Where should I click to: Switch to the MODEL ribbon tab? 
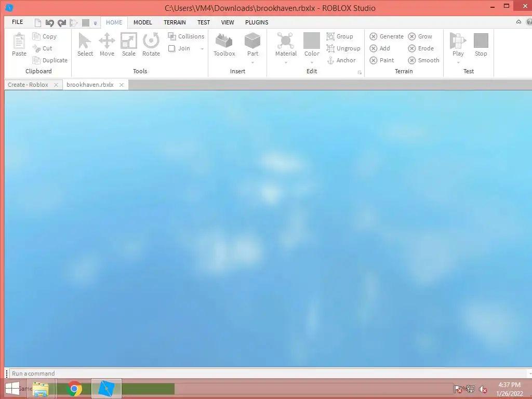coord(142,22)
